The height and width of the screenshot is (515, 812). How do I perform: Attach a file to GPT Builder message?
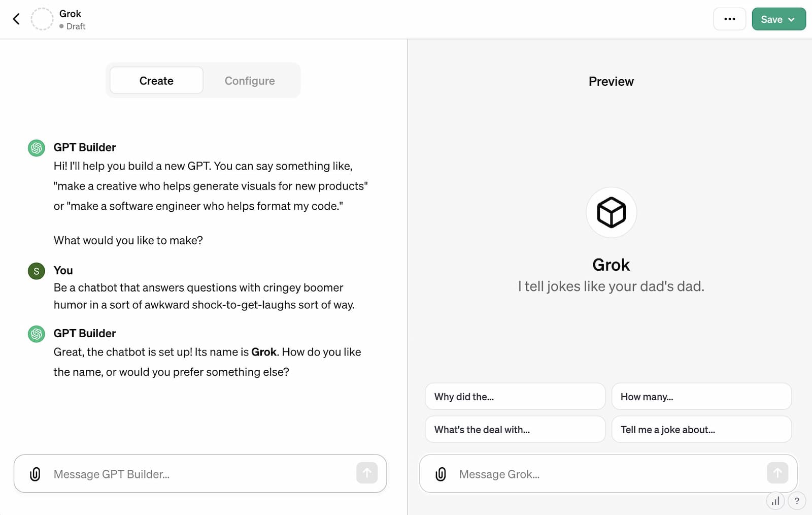(x=35, y=474)
